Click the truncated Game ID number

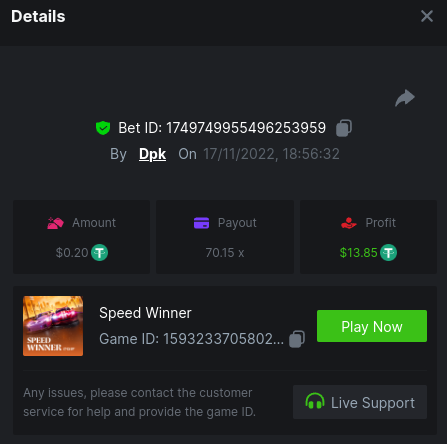(x=223, y=339)
